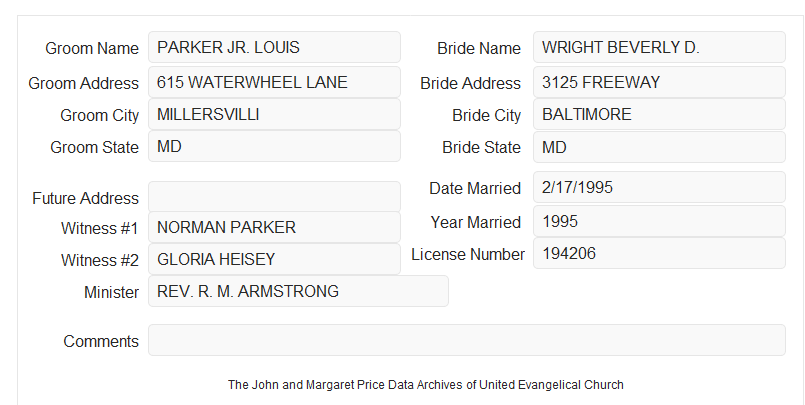
Task: Click the Witness #2 field with Gloria Heisey
Action: [x=274, y=259]
